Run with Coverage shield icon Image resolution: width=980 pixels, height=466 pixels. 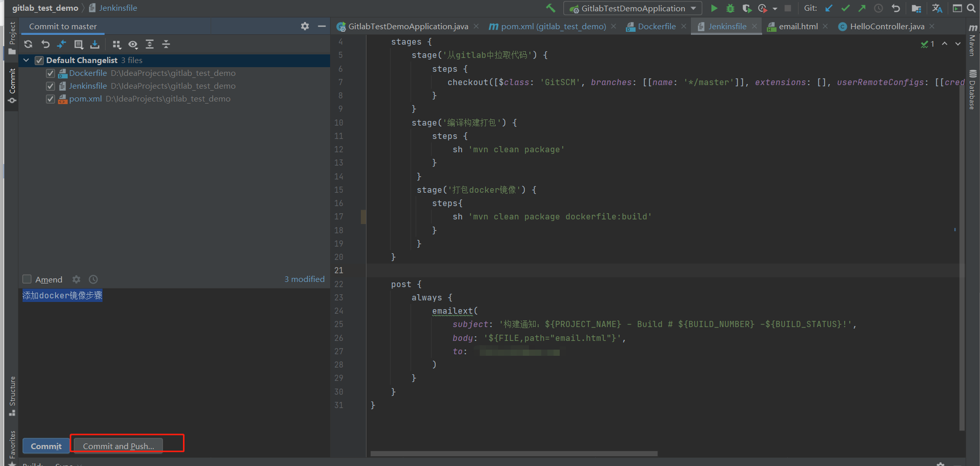(x=747, y=8)
